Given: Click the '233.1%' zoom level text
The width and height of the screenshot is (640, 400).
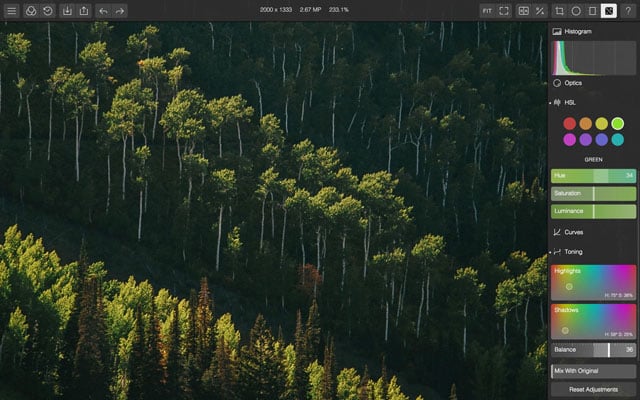Looking at the screenshot, I should [x=338, y=10].
